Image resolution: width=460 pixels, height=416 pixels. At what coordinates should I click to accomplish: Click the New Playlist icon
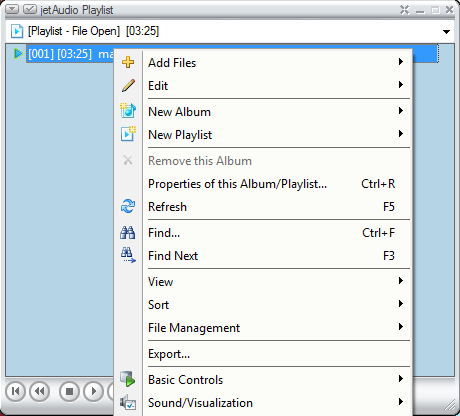[128, 134]
